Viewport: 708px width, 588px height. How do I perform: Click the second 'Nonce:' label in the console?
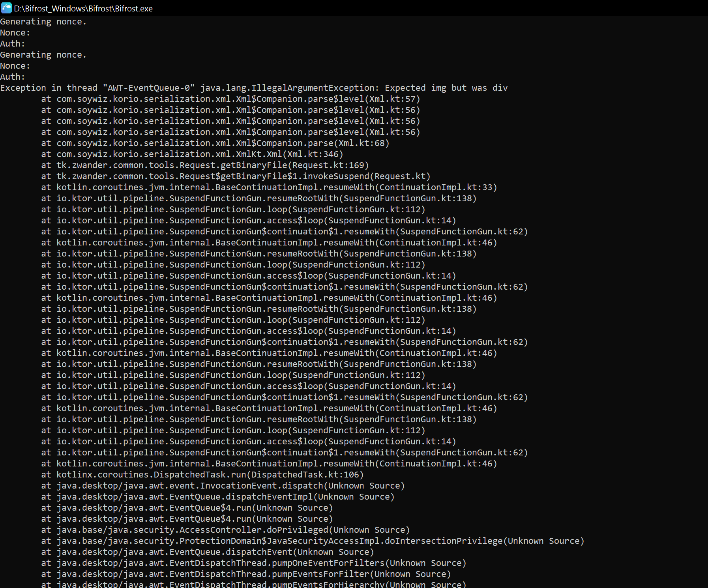pyautogui.click(x=15, y=66)
